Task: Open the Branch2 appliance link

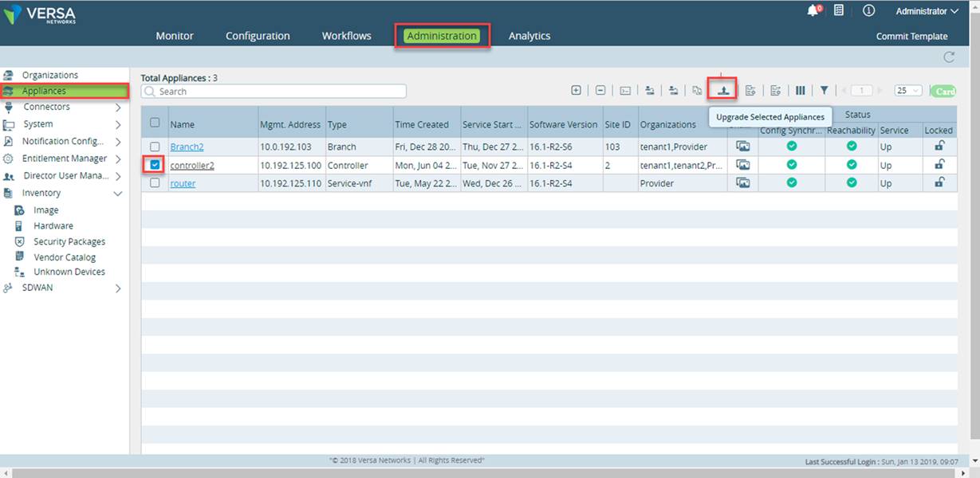Action: (x=187, y=147)
